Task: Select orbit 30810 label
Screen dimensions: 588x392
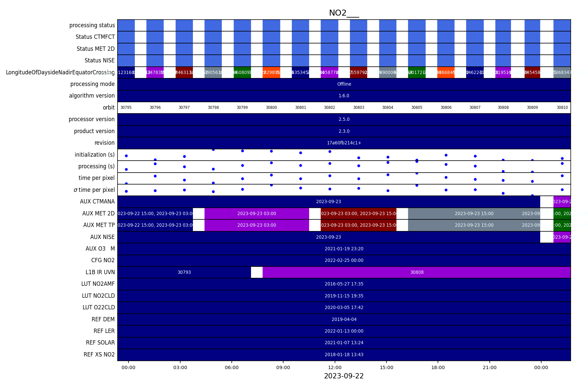Action: coord(562,108)
